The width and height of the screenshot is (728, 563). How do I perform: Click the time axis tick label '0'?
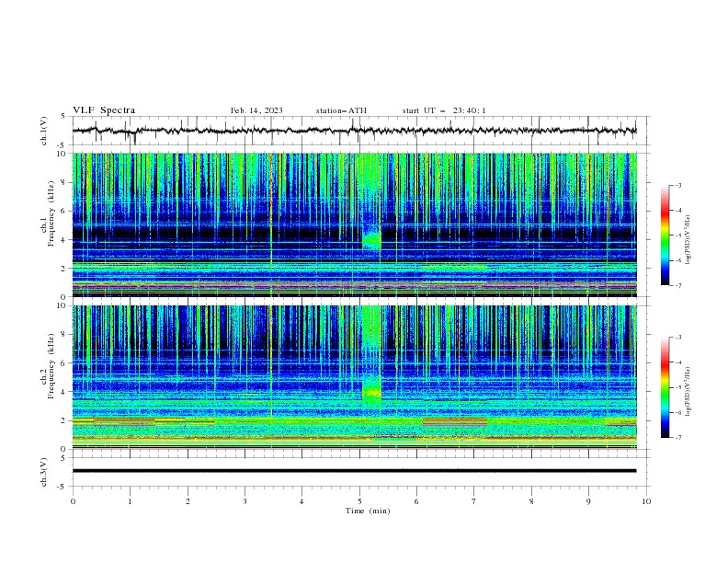[x=73, y=501]
